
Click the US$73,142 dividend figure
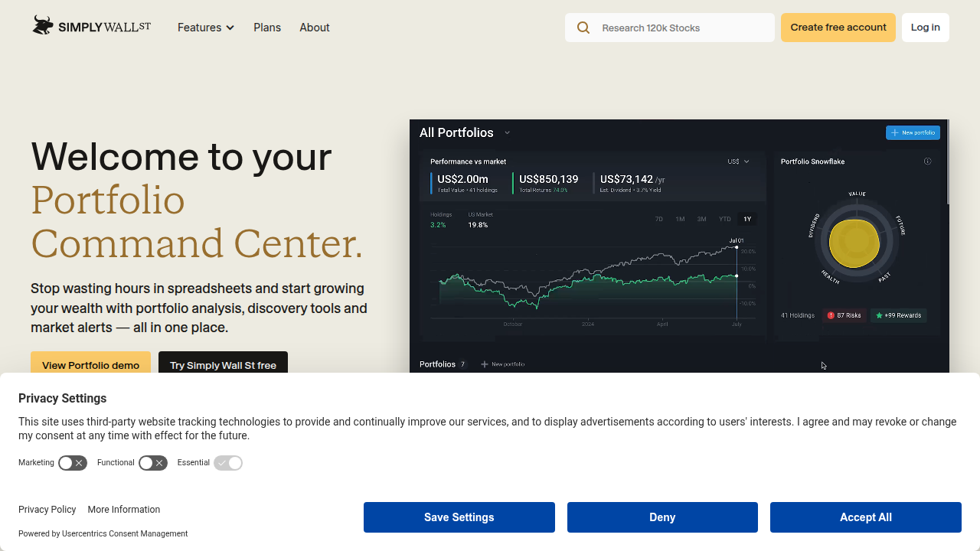point(626,179)
